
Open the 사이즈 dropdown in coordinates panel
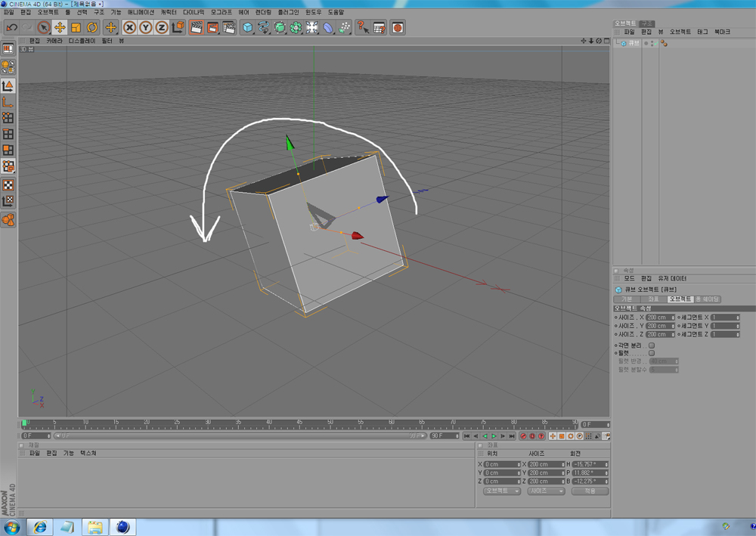tap(547, 491)
